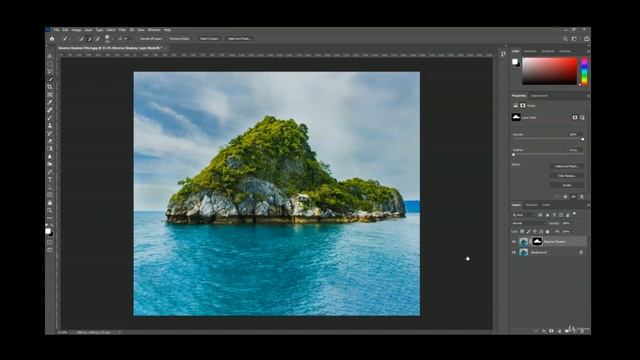640x360 pixels.
Task: Toggle Enhance Edge checkbox
Action: click(168, 39)
